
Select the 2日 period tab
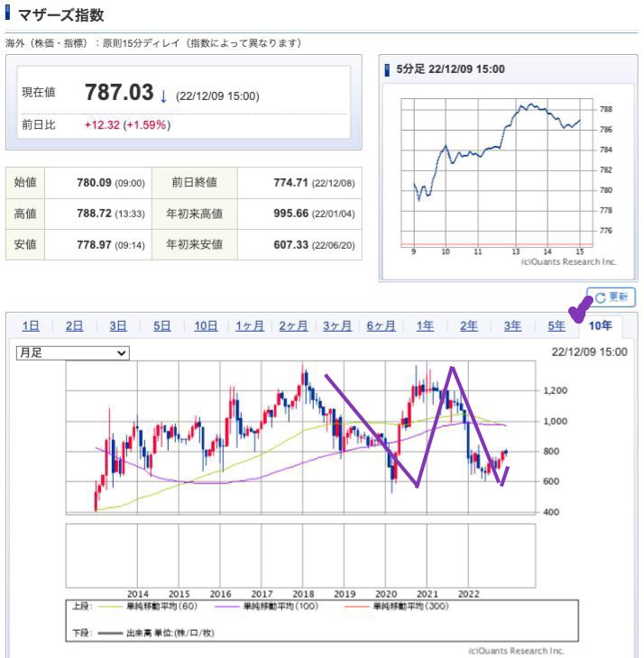tap(74, 326)
